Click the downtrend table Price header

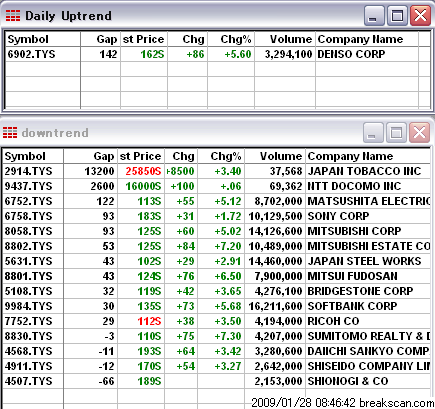click(x=141, y=156)
